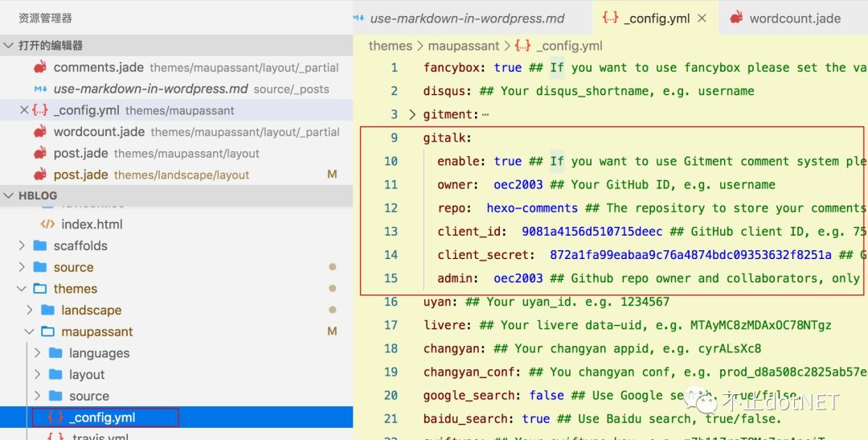
Task: Click the HTML icon next to index.html
Action: tap(47, 224)
